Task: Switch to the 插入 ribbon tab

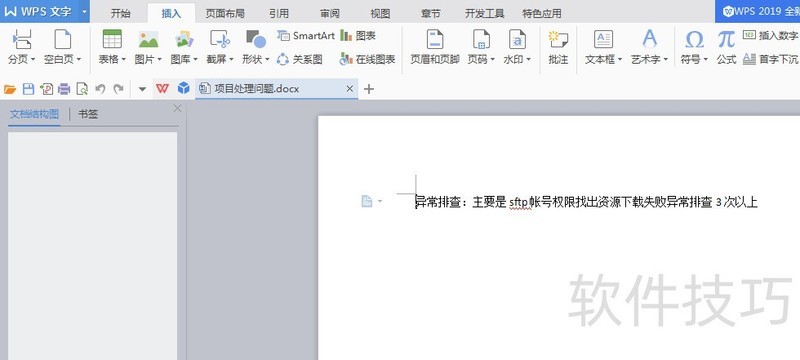Action: 171,13
